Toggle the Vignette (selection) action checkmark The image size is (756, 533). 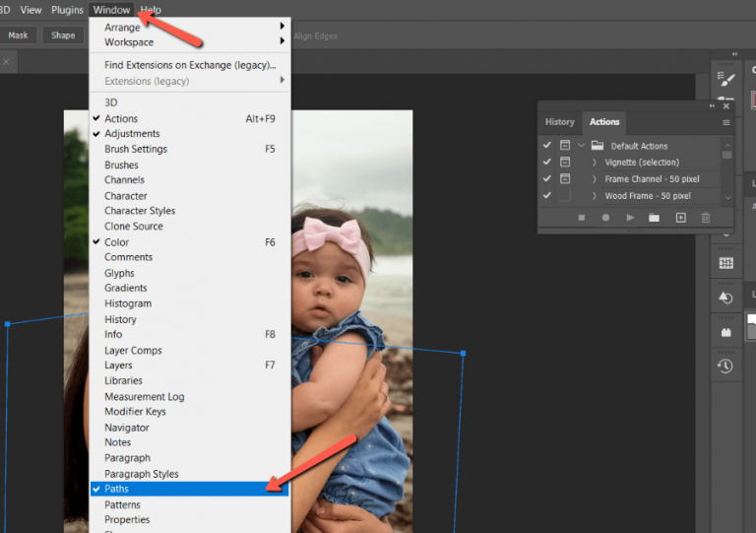[547, 163]
